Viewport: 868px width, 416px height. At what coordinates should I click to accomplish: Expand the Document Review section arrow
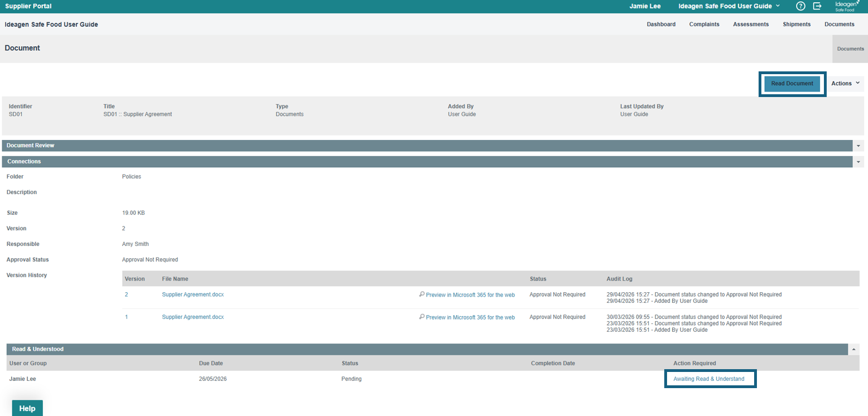[x=858, y=146]
